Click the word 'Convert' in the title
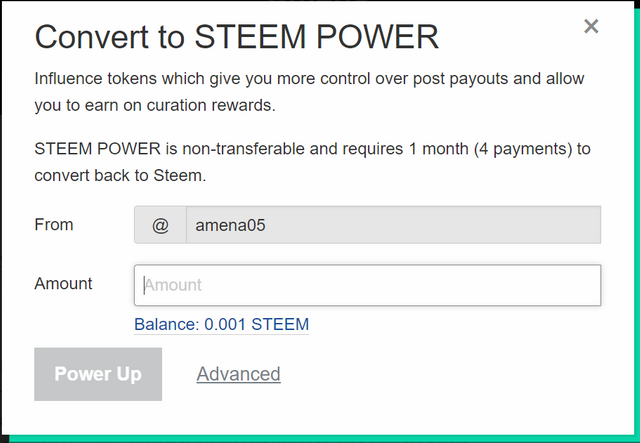This screenshot has height=443, width=640. pyautogui.click(x=92, y=38)
